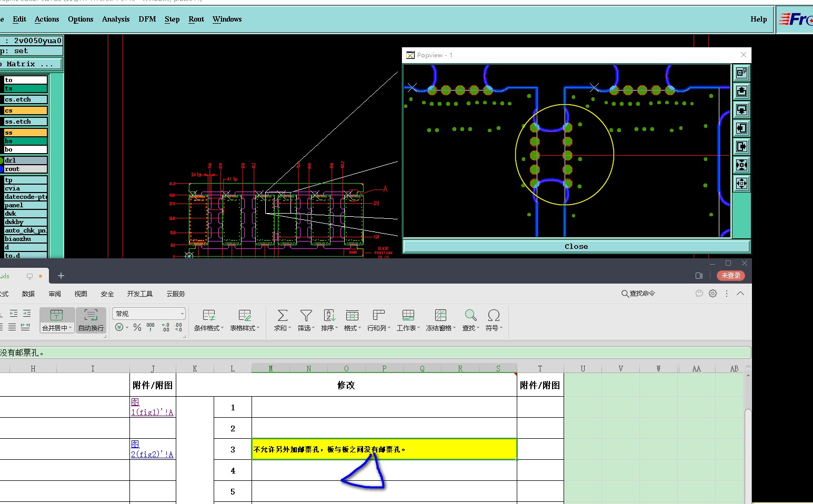Screen dimensions: 813x504
Task: Zoom out using Popview outward-arrows icon
Action: point(741,183)
